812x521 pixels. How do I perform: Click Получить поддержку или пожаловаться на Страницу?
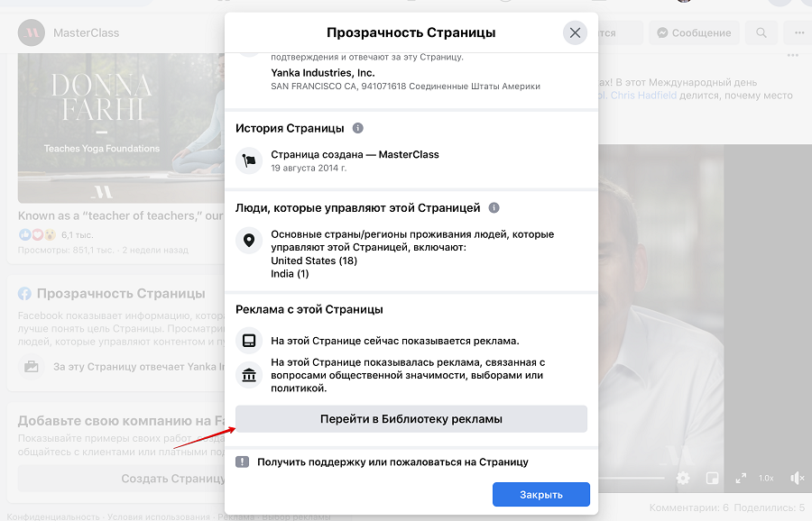pyautogui.click(x=392, y=462)
